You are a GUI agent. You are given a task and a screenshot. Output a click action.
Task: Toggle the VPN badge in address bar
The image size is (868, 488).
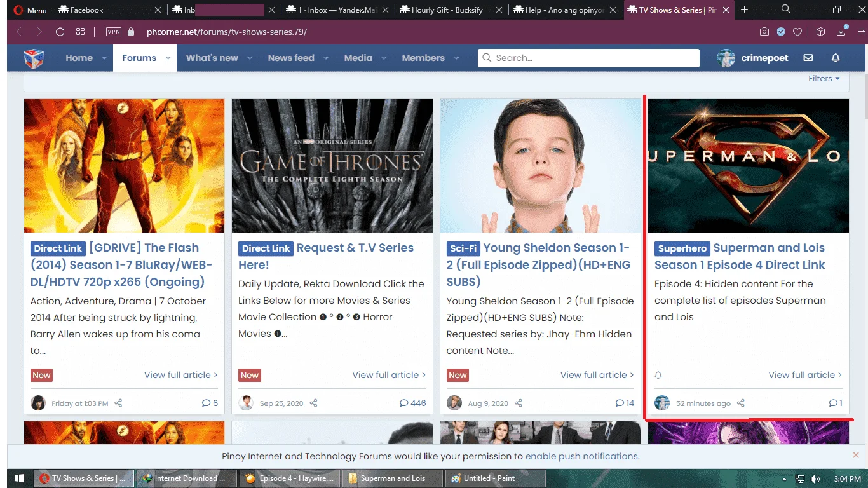pyautogui.click(x=114, y=32)
